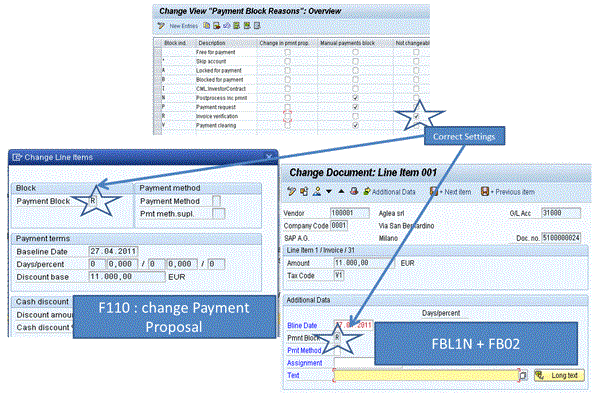Check Change in pmnt prop for Invoice verification
The height and width of the screenshot is (396, 600).
pyautogui.click(x=287, y=116)
